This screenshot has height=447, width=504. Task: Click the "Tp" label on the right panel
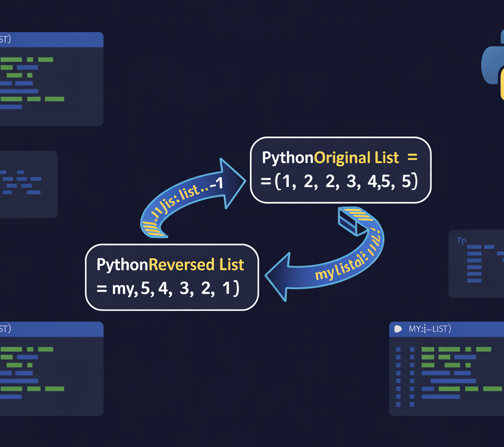point(461,241)
